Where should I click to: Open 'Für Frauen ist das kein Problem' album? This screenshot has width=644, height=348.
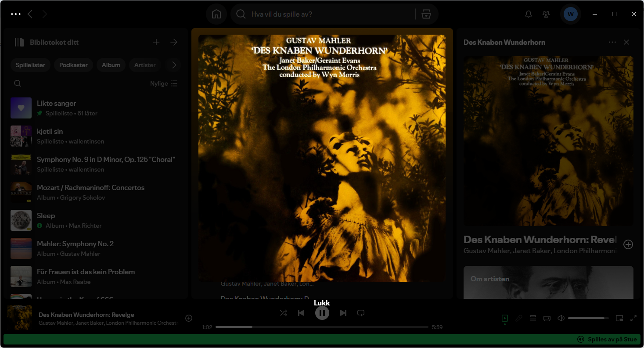click(x=96, y=276)
